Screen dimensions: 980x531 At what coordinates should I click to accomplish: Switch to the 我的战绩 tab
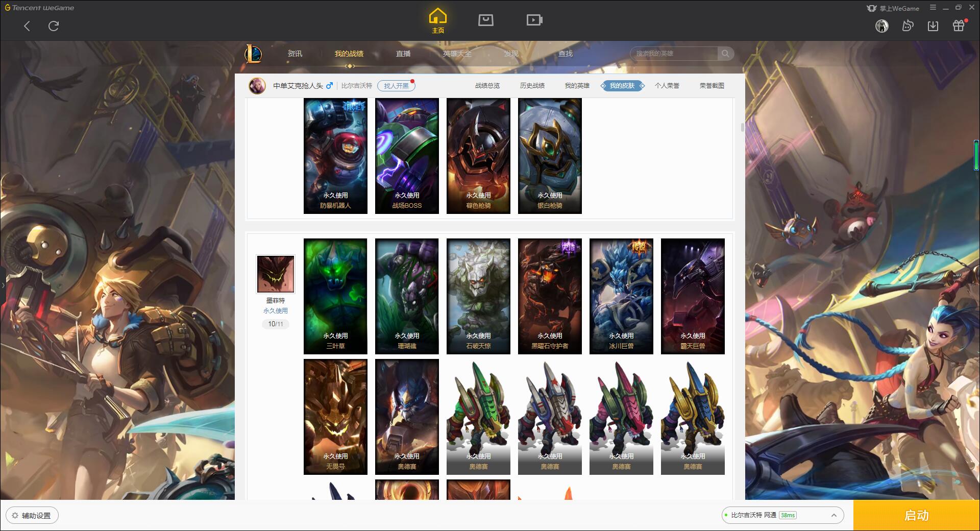tap(349, 54)
